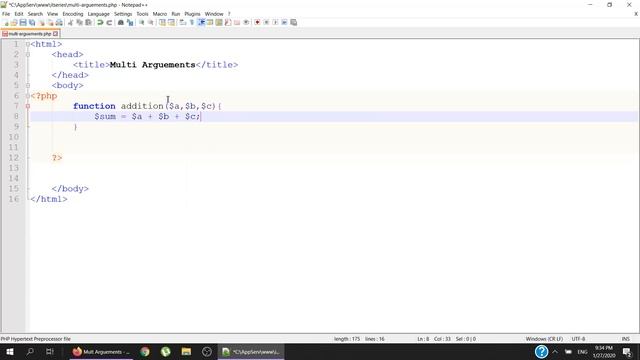Image resolution: width=640 pixels, height=360 pixels.
Task: Switch to the Firefox Multi Arguements taskbar window
Action: pos(101,351)
